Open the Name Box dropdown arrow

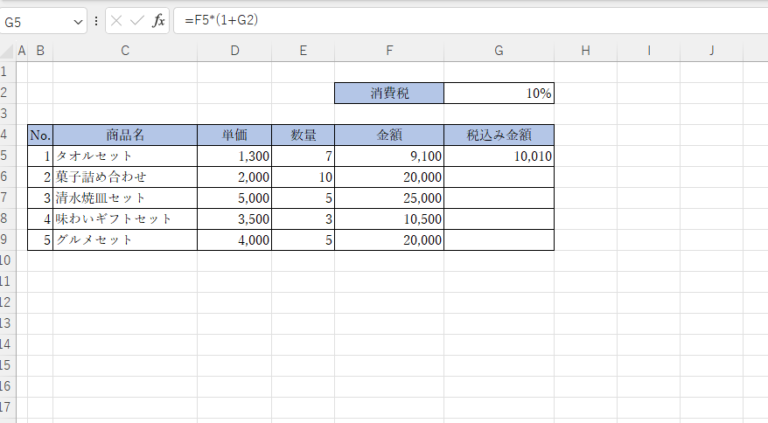point(79,21)
